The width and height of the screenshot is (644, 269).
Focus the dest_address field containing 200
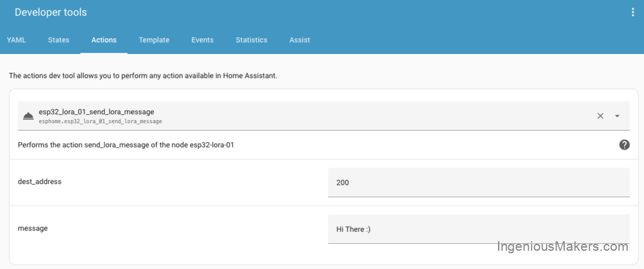pos(478,182)
